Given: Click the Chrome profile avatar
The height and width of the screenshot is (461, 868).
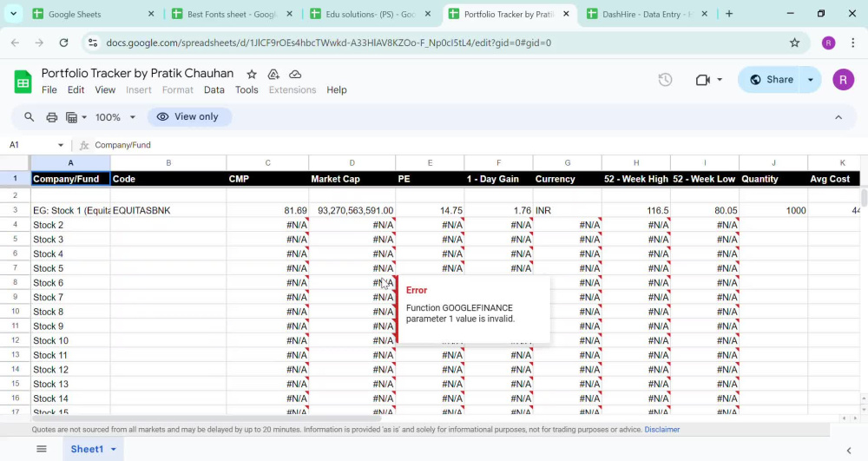Looking at the screenshot, I should click(828, 43).
